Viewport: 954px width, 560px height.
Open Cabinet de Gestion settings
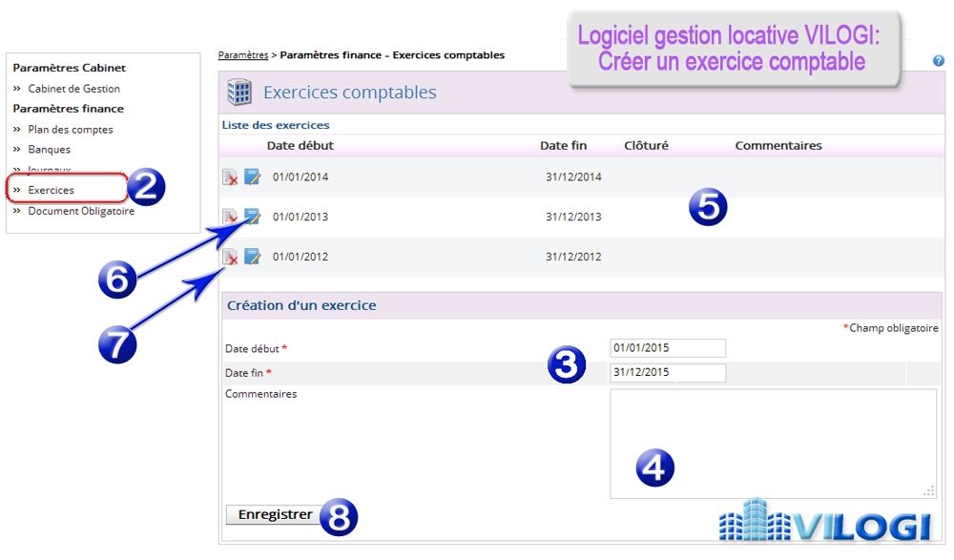coord(74,89)
